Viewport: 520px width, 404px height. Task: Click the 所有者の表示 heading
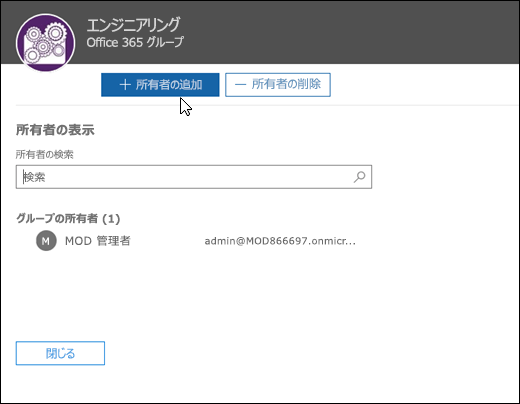point(55,130)
